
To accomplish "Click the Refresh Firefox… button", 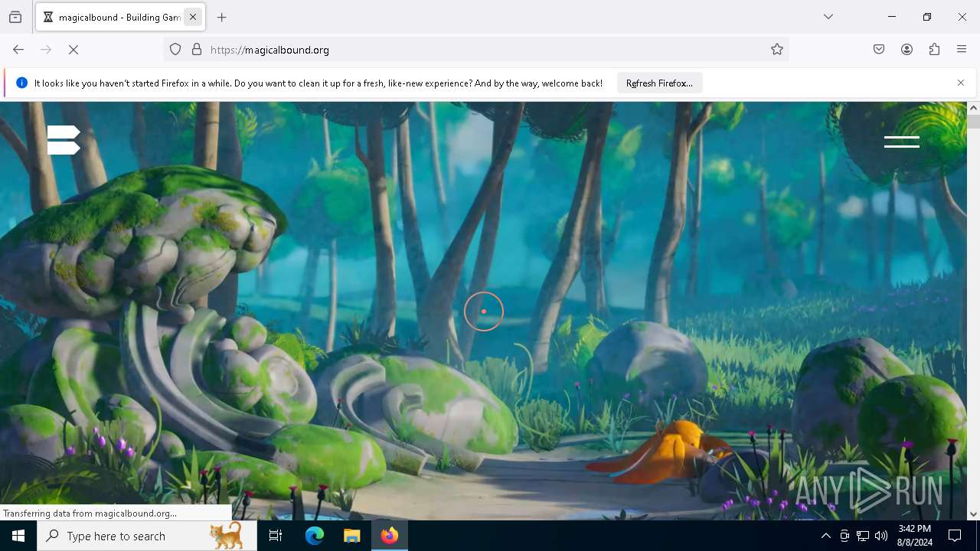I will pyautogui.click(x=659, y=83).
